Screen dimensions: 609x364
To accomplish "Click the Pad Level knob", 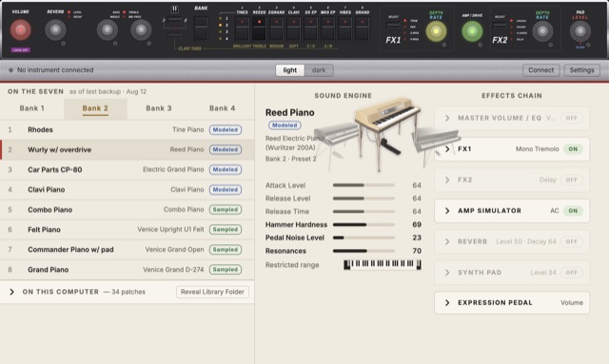I will pos(580,31).
